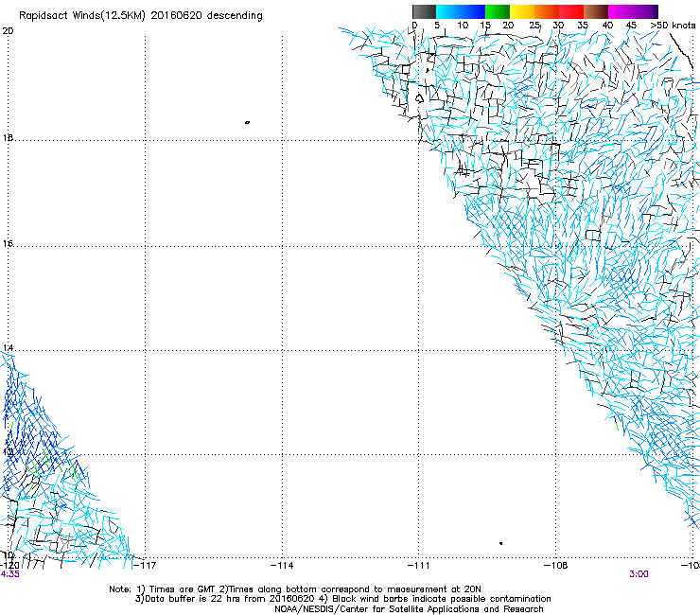The height and width of the screenshot is (615, 700).
Task: Click the purple "3:00" pass time
Action: click(639, 574)
